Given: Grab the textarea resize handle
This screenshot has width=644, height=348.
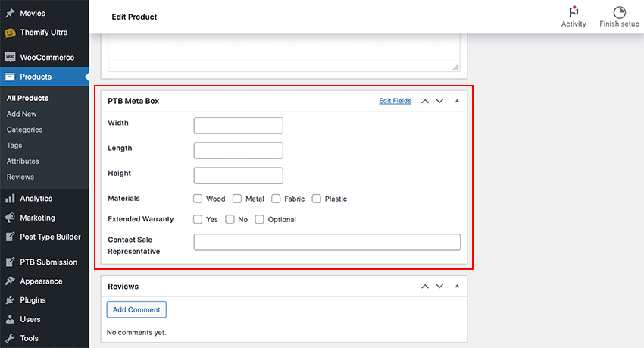Looking at the screenshot, I should [x=455, y=67].
